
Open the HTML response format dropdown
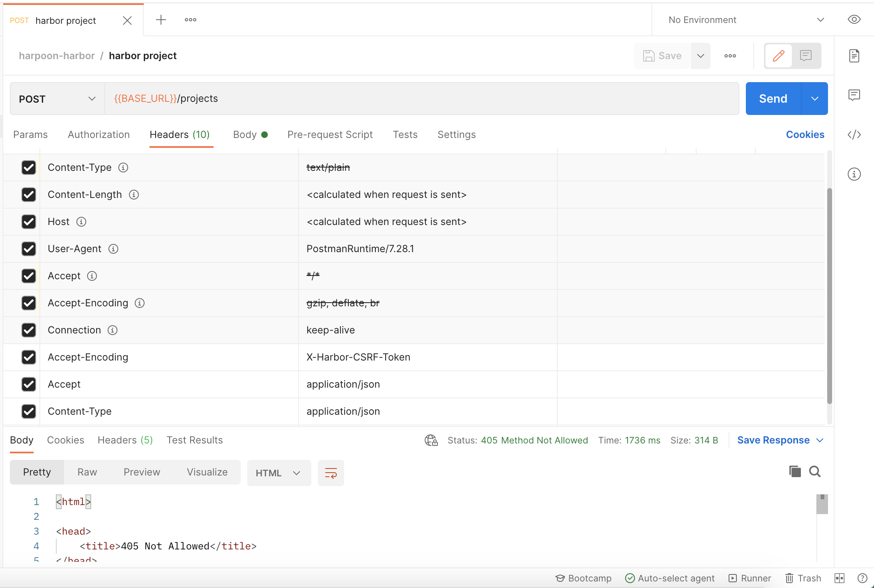click(279, 473)
